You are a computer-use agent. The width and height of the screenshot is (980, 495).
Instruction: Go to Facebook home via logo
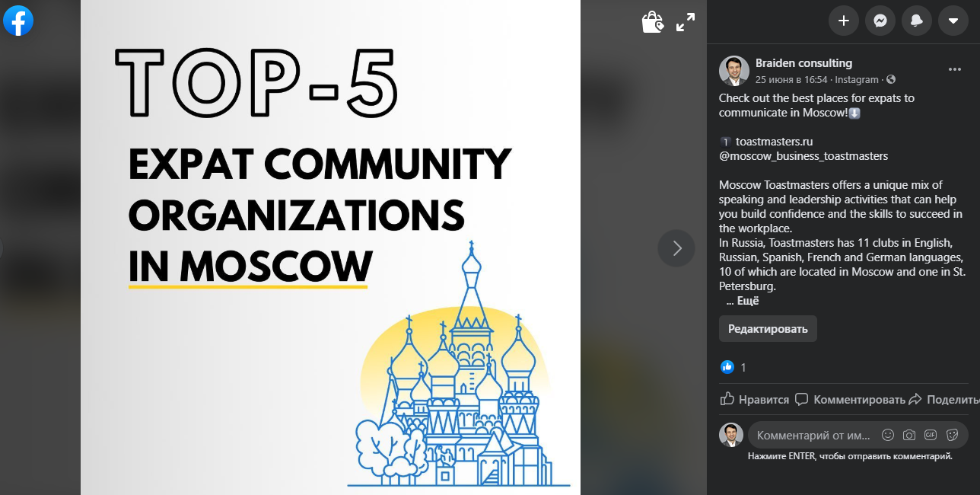coord(18,21)
